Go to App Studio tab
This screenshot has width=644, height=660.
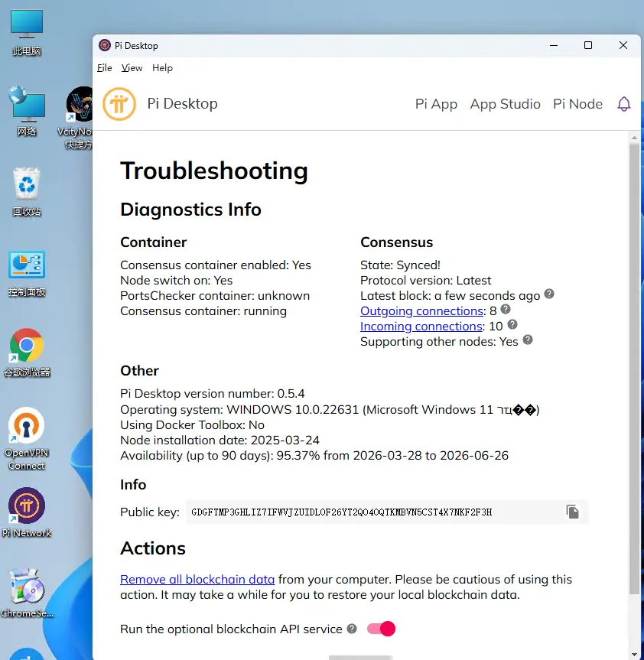[505, 104]
